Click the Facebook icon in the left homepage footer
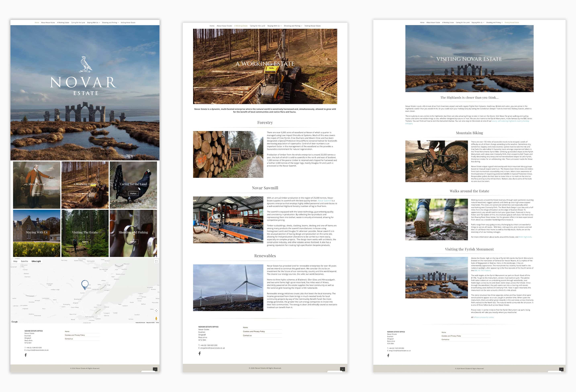 click(x=26, y=355)
